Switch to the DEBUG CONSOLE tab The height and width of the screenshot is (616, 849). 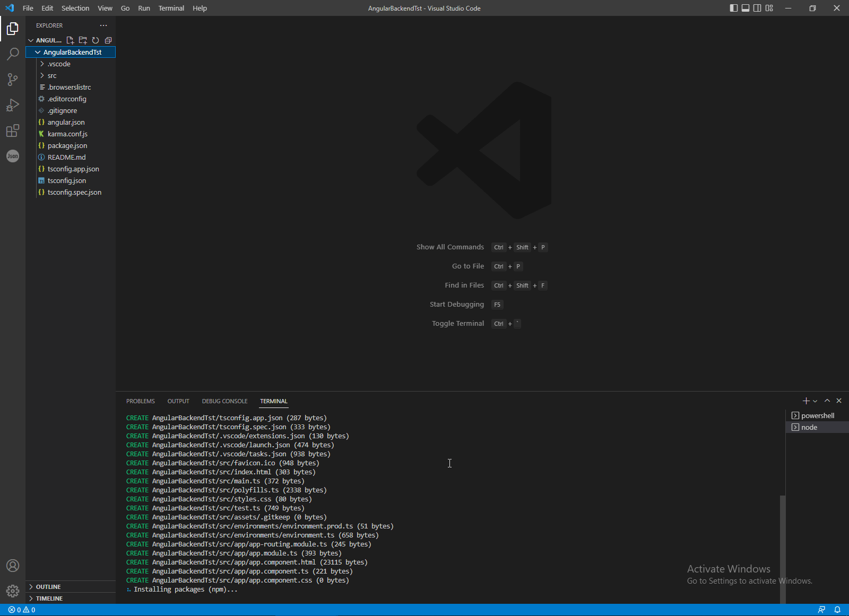coord(224,401)
